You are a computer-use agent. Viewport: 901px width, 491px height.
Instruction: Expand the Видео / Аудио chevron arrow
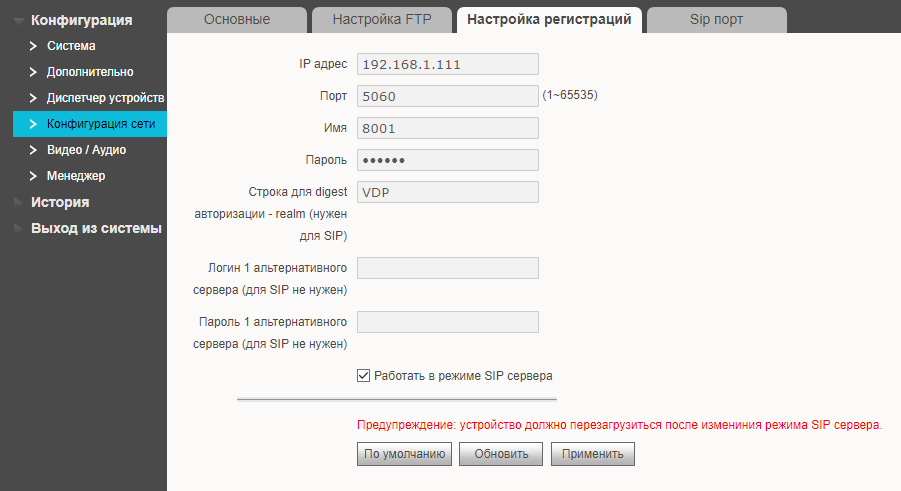(33, 149)
